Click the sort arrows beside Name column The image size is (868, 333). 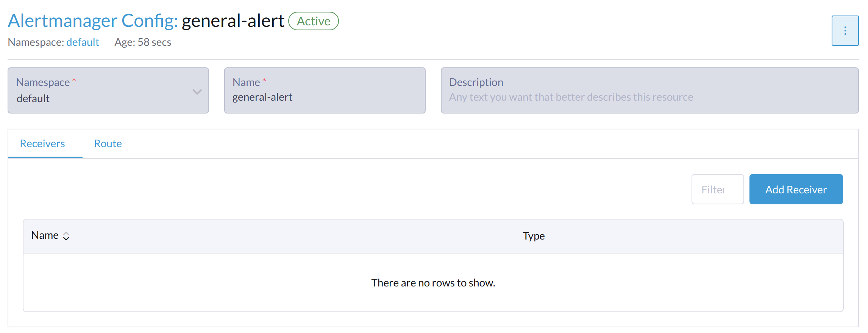tap(66, 236)
